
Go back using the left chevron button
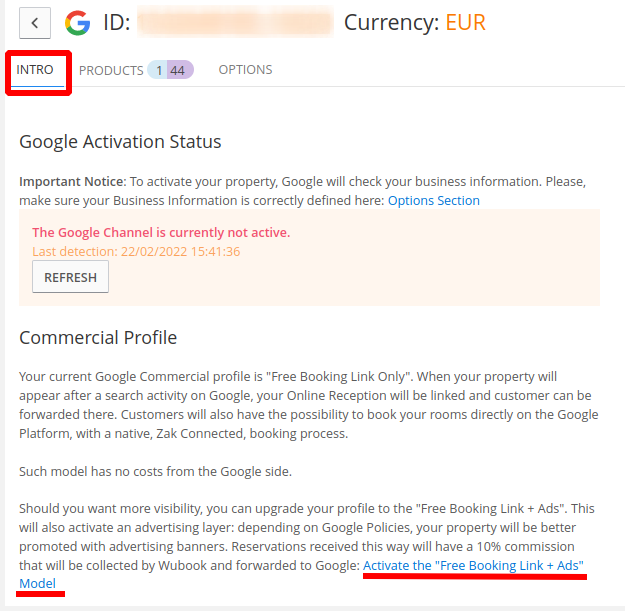tap(35, 23)
